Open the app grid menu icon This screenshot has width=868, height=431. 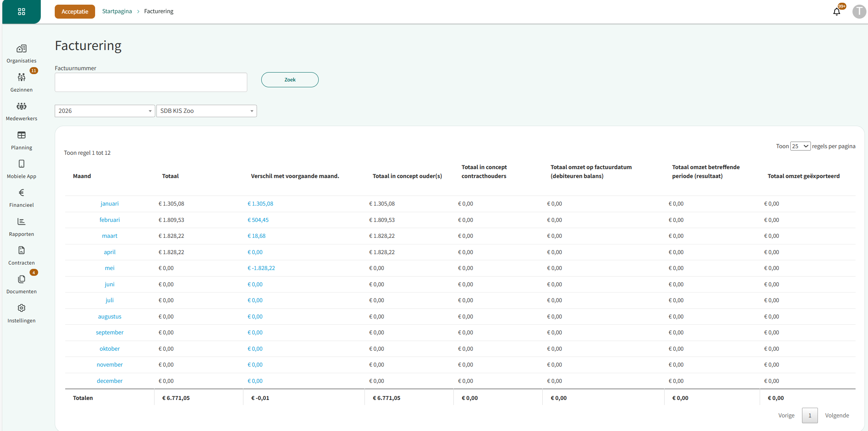pos(21,12)
